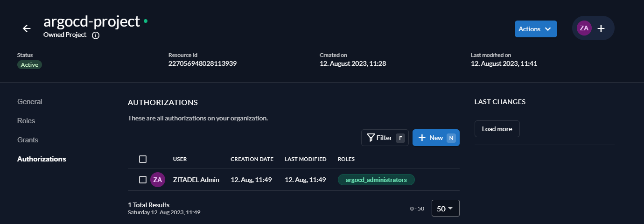Click the plus icon on New button

422,138
